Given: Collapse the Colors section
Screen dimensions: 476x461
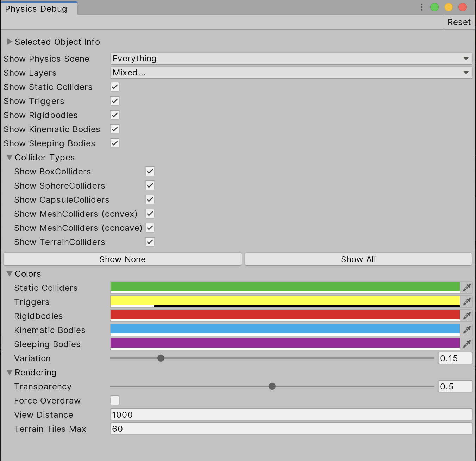Looking at the screenshot, I should point(10,273).
